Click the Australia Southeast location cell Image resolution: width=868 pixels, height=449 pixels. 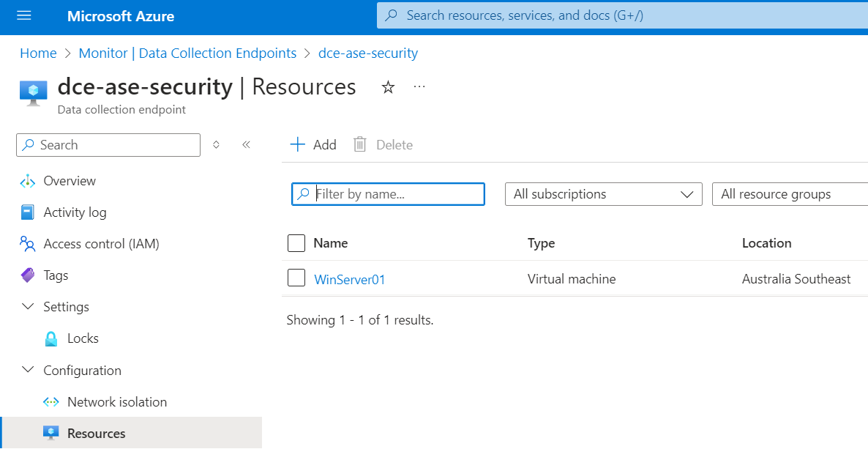click(796, 279)
